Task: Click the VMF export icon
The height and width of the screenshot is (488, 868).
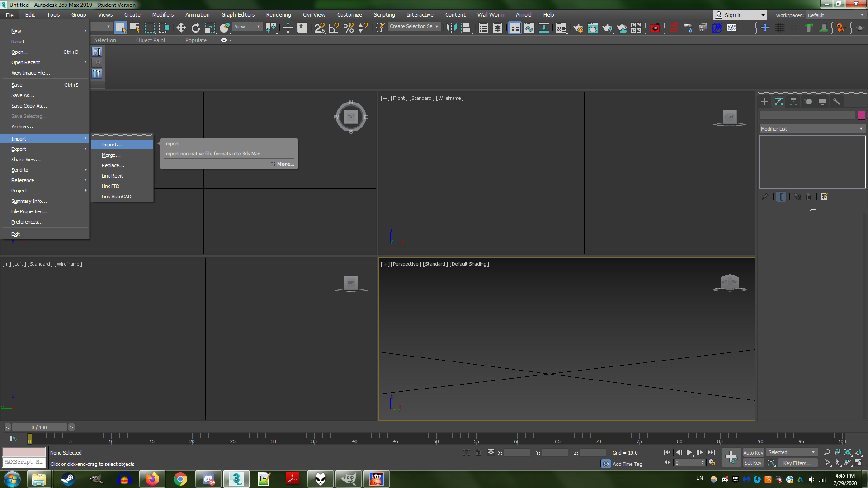Action: (x=732, y=28)
